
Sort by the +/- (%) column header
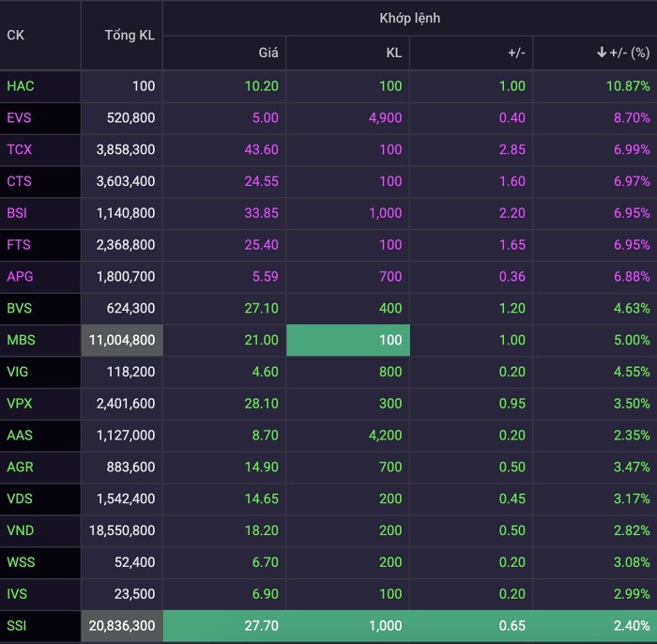tap(623, 53)
